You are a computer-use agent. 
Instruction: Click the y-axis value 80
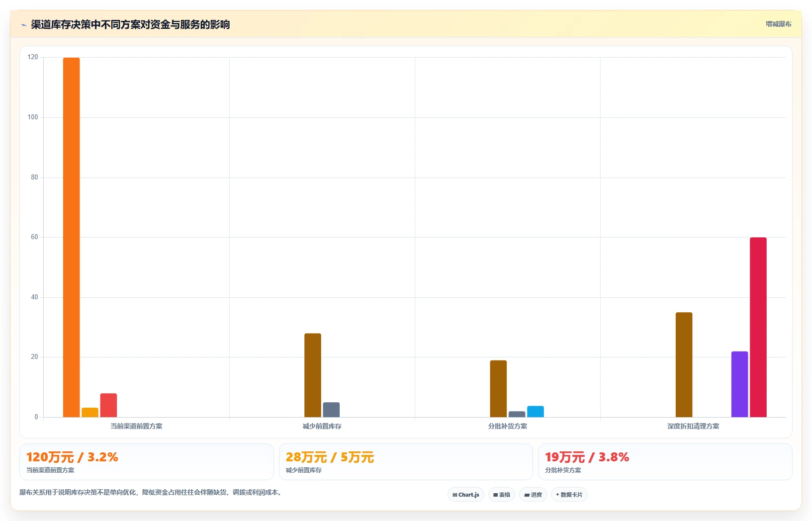click(x=34, y=177)
